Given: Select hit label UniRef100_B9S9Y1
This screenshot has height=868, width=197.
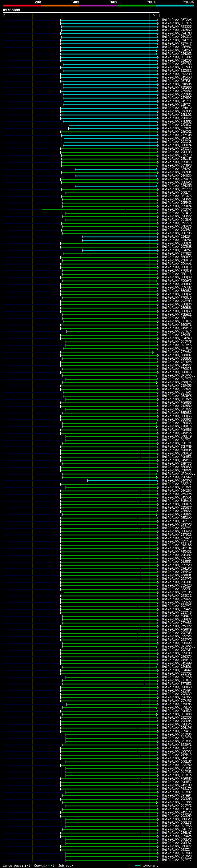Looking at the screenshot, I should click(x=177, y=745).
